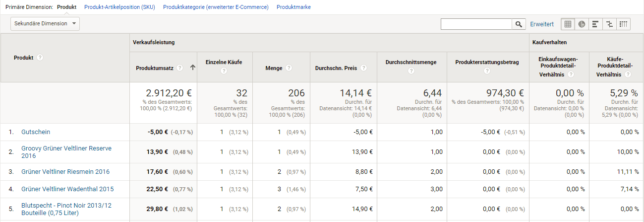Viewport: 644px width, 222px height.
Task: Switch primary dimension to Produktmarke
Action: 293,7
